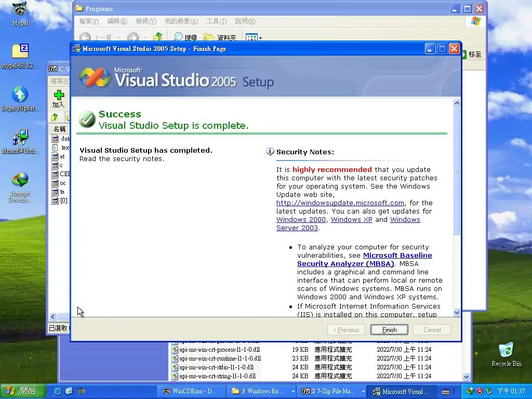Open 說明 menu in Programs window
Image resolution: width=532 pixels, height=399 pixels.
pos(245,21)
